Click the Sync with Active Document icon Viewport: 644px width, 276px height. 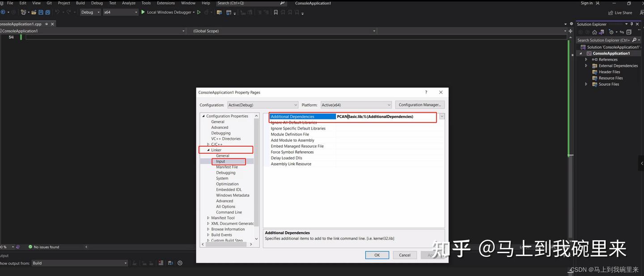622,32
